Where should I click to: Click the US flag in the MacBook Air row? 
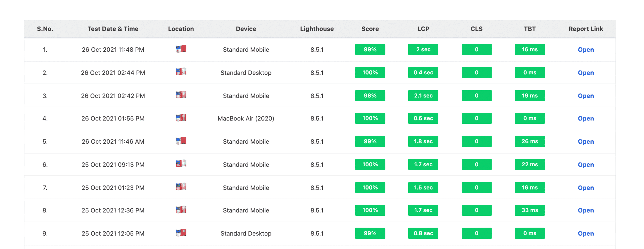181,118
